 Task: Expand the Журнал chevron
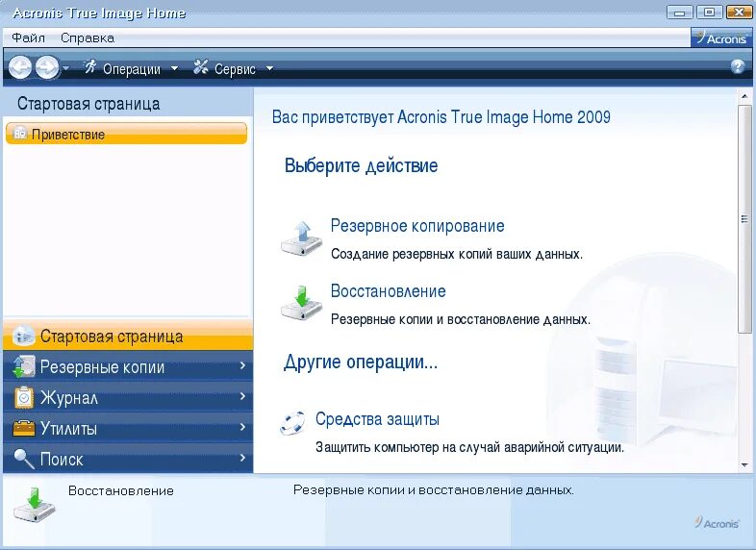coord(242,397)
